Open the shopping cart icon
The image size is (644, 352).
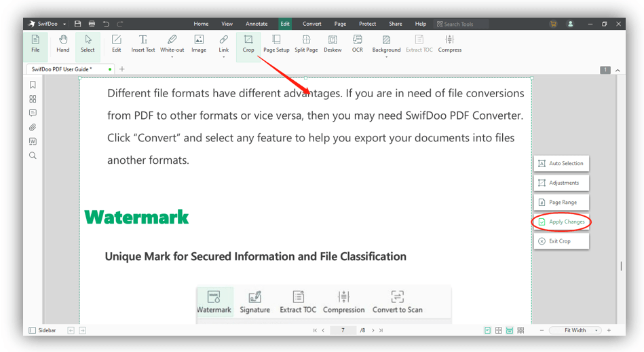[553, 24]
